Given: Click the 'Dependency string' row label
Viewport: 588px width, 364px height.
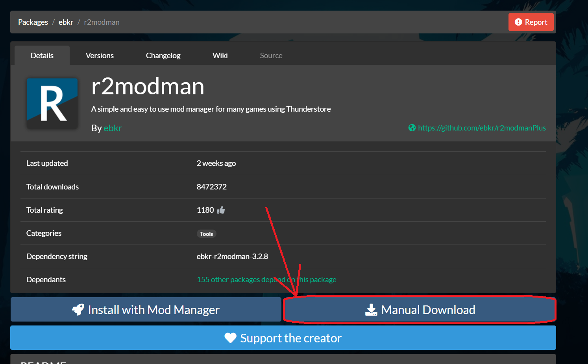Looking at the screenshot, I should pos(57,256).
